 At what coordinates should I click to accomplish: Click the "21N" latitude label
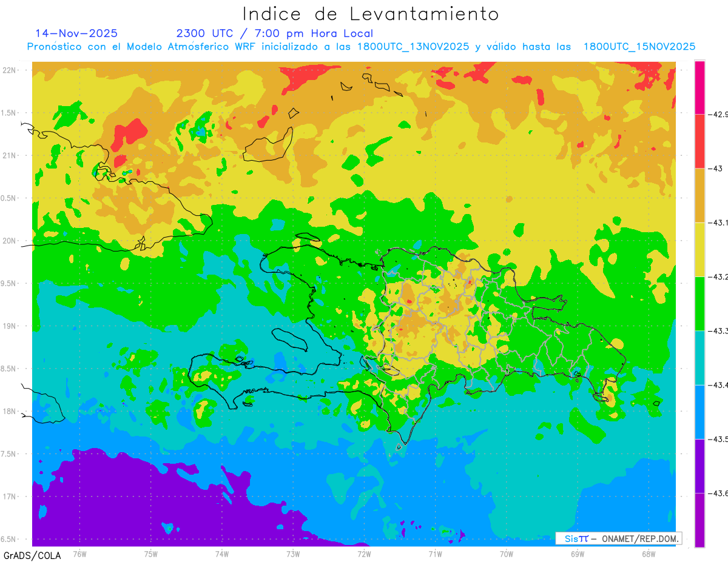pos(10,155)
